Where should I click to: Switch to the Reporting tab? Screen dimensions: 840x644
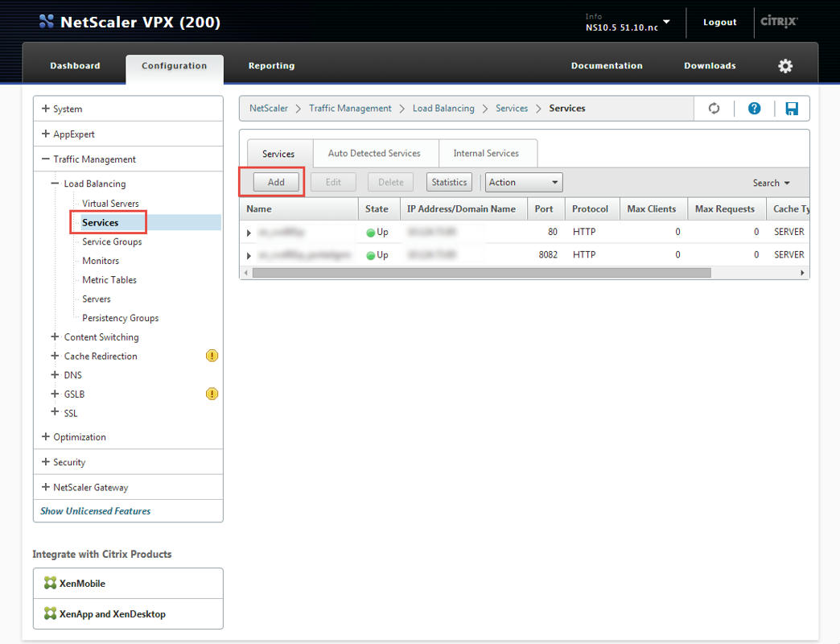point(271,66)
